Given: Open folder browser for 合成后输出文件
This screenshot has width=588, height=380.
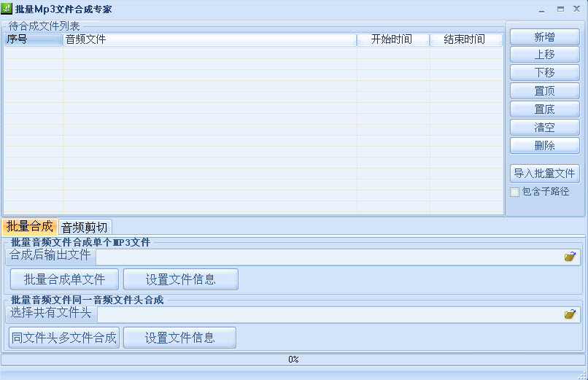Looking at the screenshot, I should point(570,256).
